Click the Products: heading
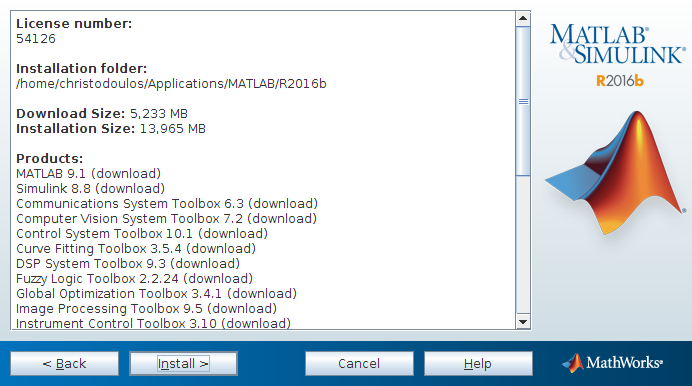Screen dimensions: 692x386 click(x=49, y=159)
